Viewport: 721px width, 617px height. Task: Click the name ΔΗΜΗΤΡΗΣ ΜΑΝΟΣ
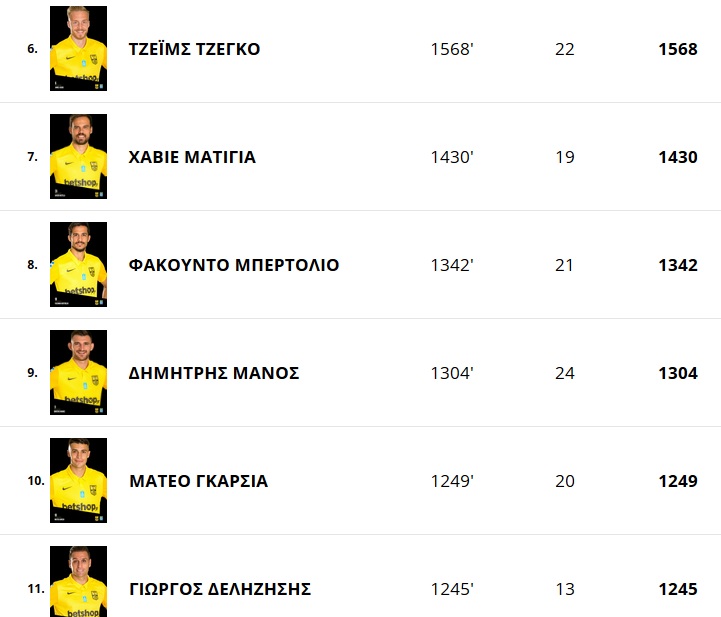tap(214, 373)
